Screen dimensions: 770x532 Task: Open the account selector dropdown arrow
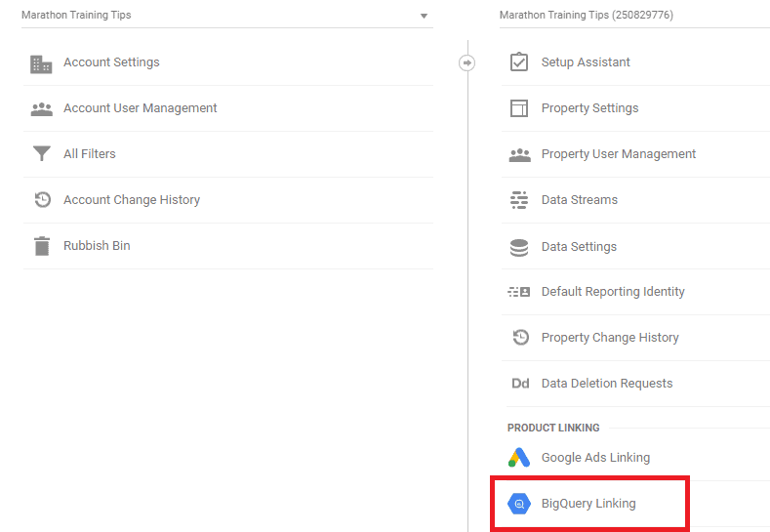click(x=424, y=16)
